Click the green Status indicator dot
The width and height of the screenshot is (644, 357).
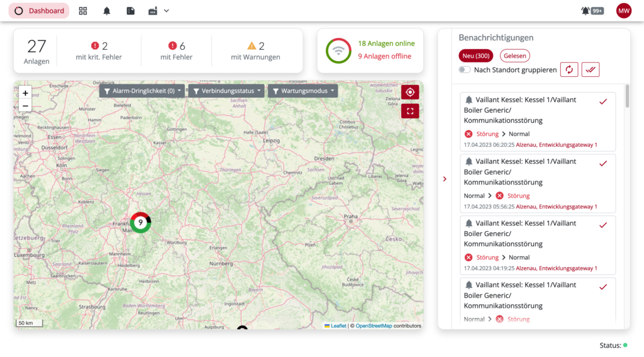pyautogui.click(x=625, y=346)
